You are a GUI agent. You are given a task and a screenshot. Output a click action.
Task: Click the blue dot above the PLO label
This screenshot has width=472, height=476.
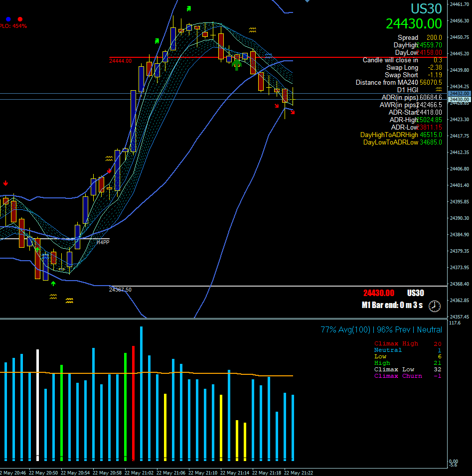[x=8, y=19]
